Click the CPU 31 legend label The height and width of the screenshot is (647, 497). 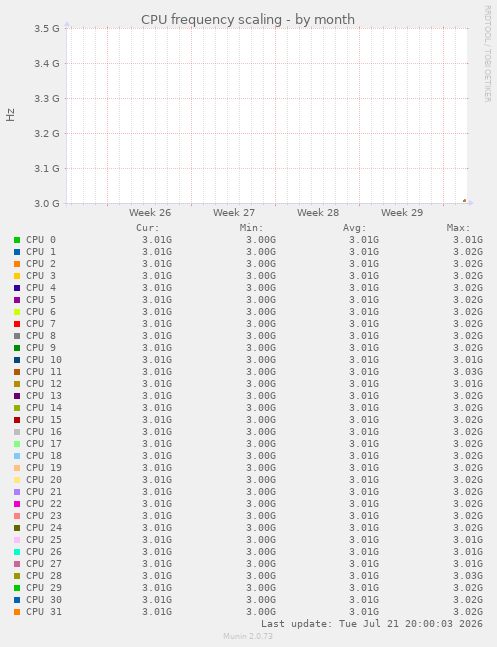(x=44, y=612)
